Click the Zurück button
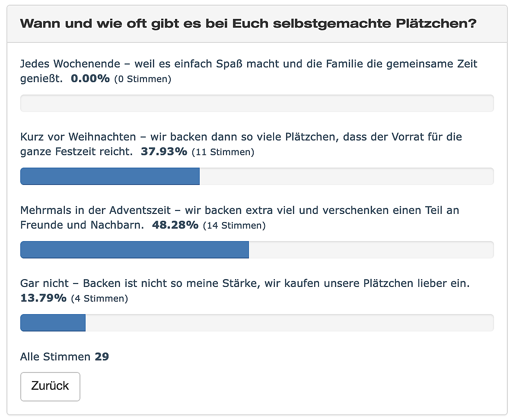Image resolution: width=516 pixels, height=420 pixels. pos(50,386)
